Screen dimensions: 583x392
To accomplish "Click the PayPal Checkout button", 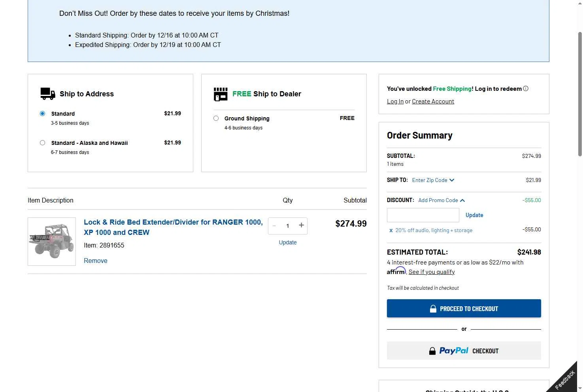I will tap(464, 351).
